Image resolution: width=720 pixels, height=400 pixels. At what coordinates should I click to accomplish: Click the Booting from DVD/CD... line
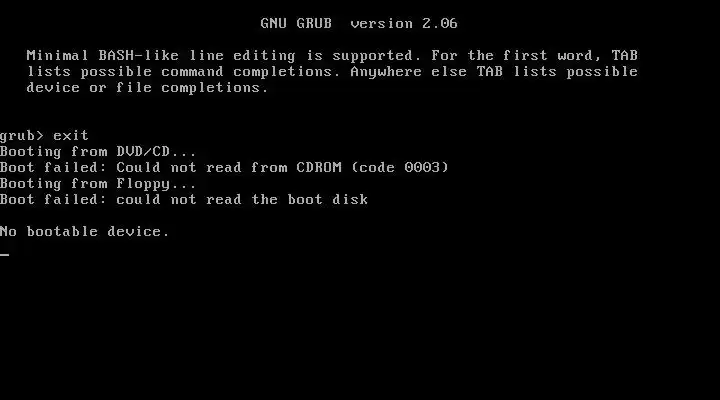coord(98,152)
